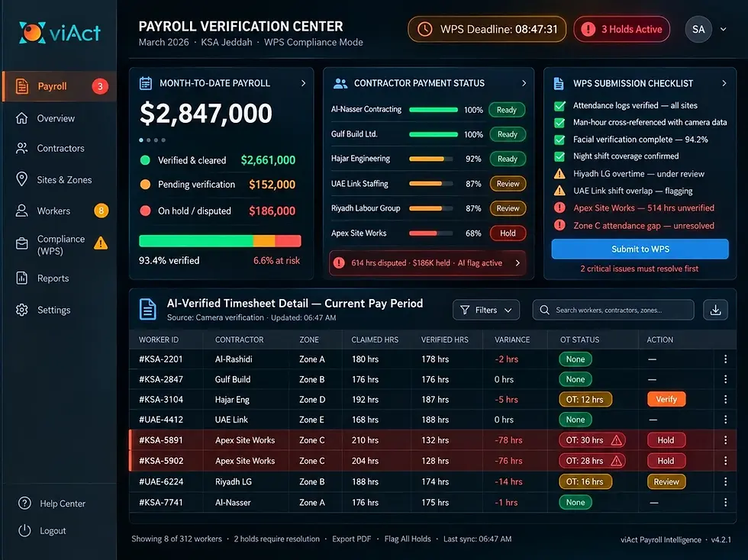748x560 pixels.
Task: Click Review for worker #UAE-6224
Action: click(666, 481)
